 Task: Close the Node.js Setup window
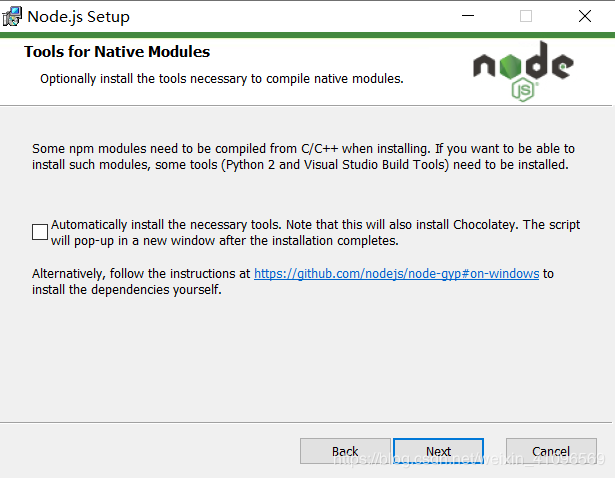click(584, 16)
